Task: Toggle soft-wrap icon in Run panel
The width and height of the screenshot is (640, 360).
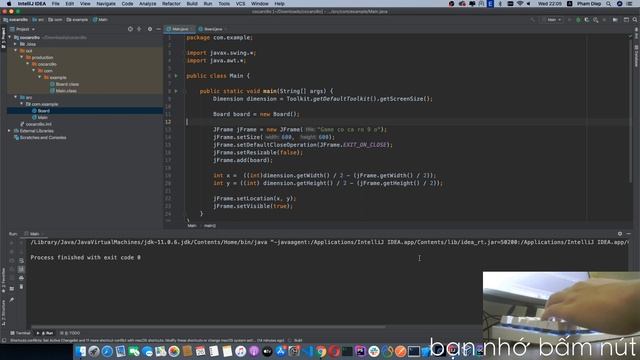Action: 21,261
